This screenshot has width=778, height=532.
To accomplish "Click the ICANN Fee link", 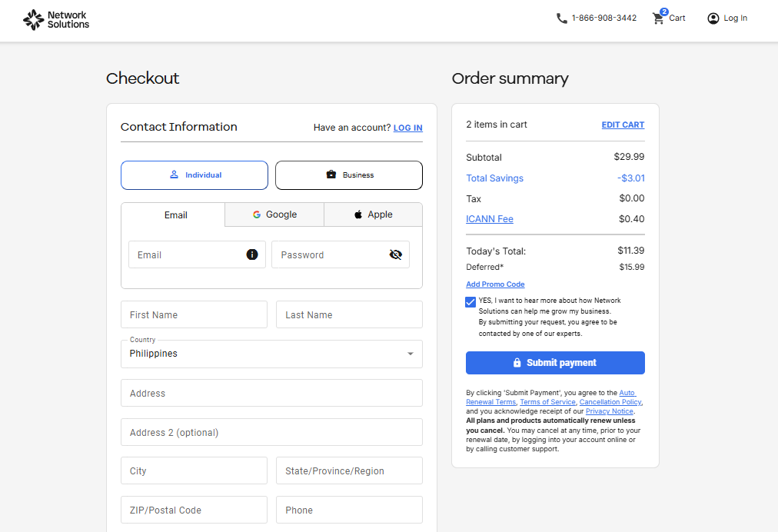I will click(x=489, y=218).
